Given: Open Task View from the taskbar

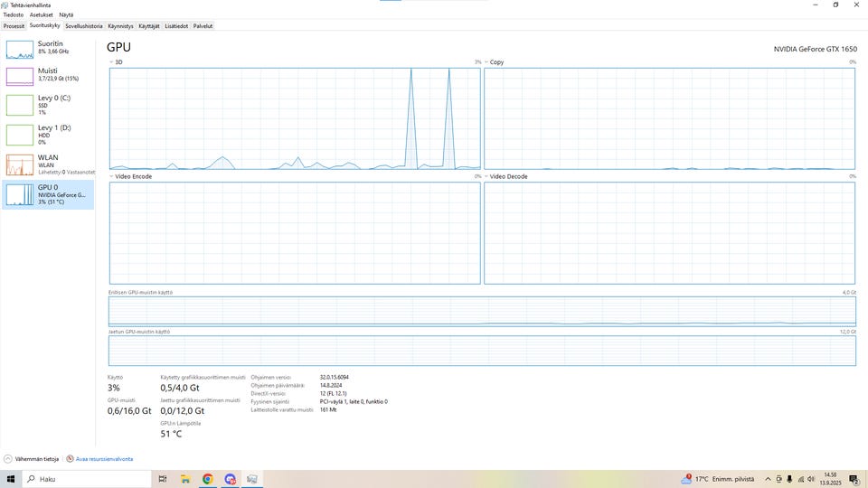Looking at the screenshot, I should tap(162, 479).
